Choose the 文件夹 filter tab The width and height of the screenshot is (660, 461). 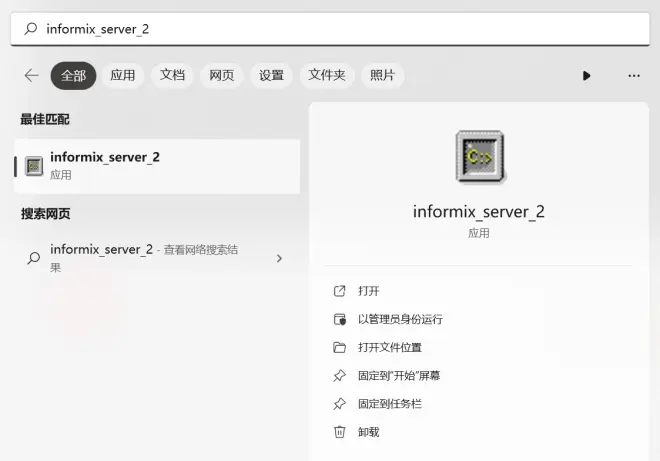pyautogui.click(x=327, y=75)
